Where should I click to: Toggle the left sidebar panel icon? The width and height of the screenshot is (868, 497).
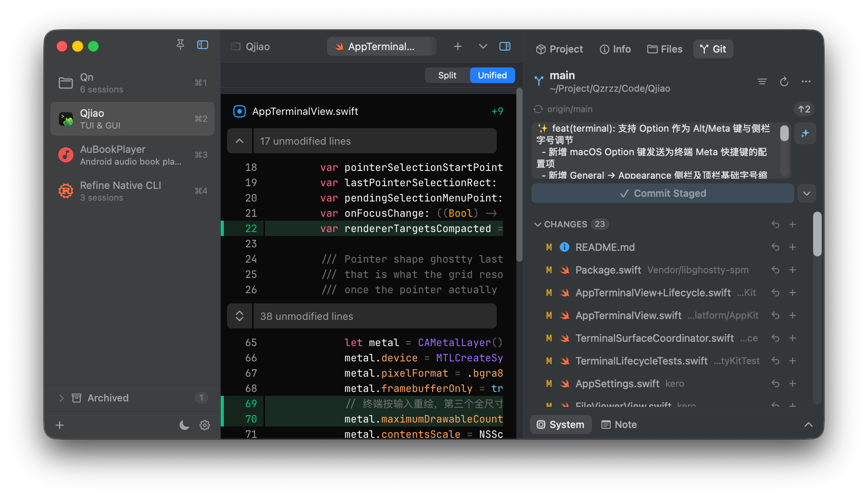point(202,45)
